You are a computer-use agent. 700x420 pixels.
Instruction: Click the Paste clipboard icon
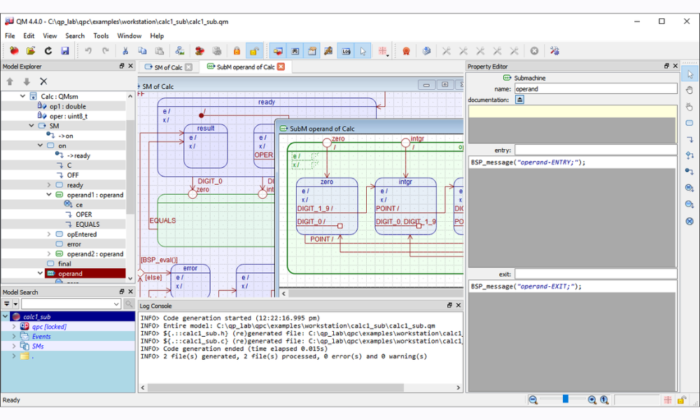coord(159,51)
